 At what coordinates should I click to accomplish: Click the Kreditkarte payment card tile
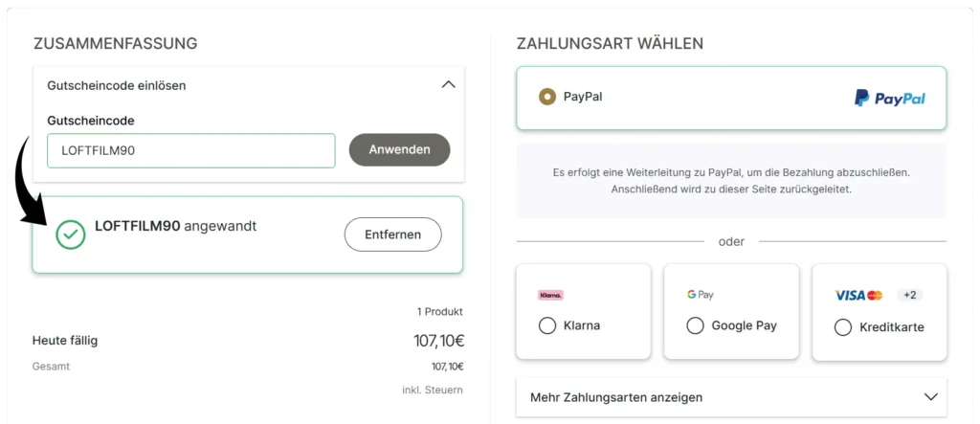click(880, 311)
